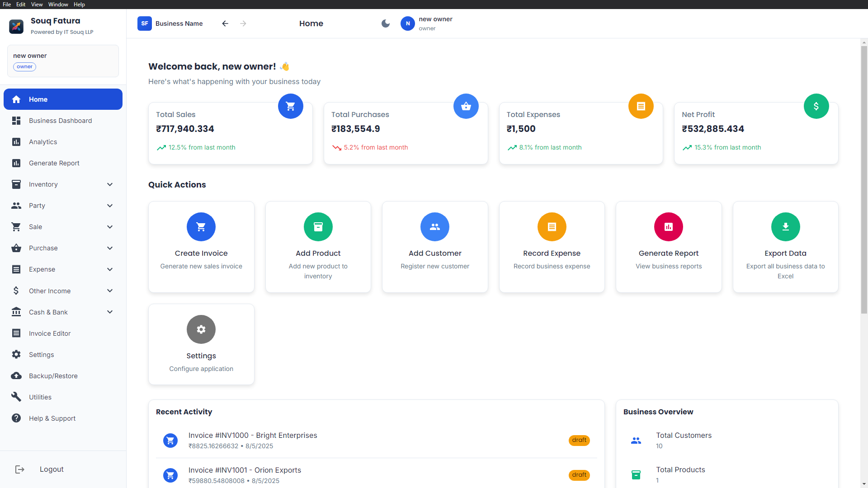Screen dimensions: 868x488
Task: Click the Add Product green icon
Action: pos(318,227)
